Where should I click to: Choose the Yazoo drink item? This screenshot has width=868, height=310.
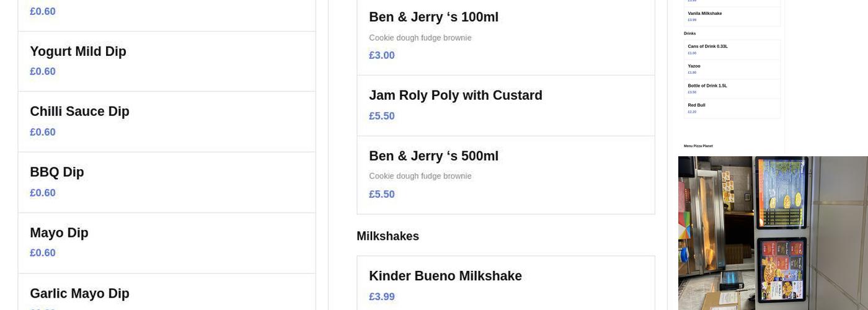[x=694, y=66]
